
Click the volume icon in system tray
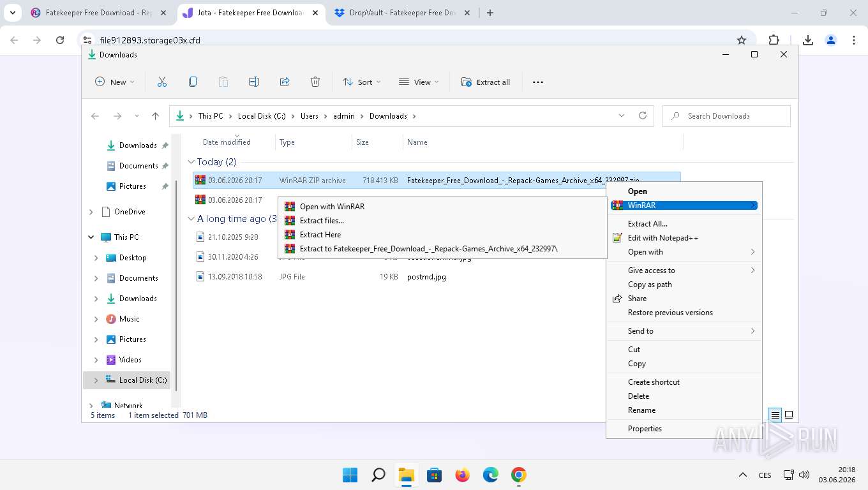click(804, 475)
